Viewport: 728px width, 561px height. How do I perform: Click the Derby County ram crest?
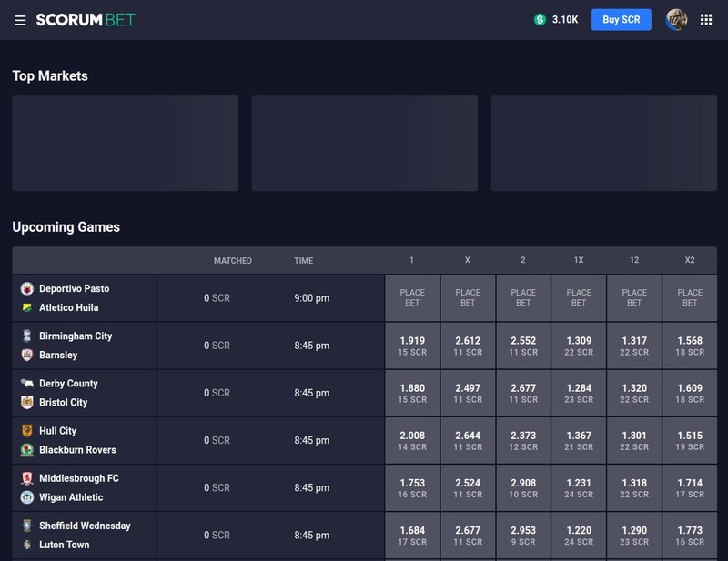(27, 384)
